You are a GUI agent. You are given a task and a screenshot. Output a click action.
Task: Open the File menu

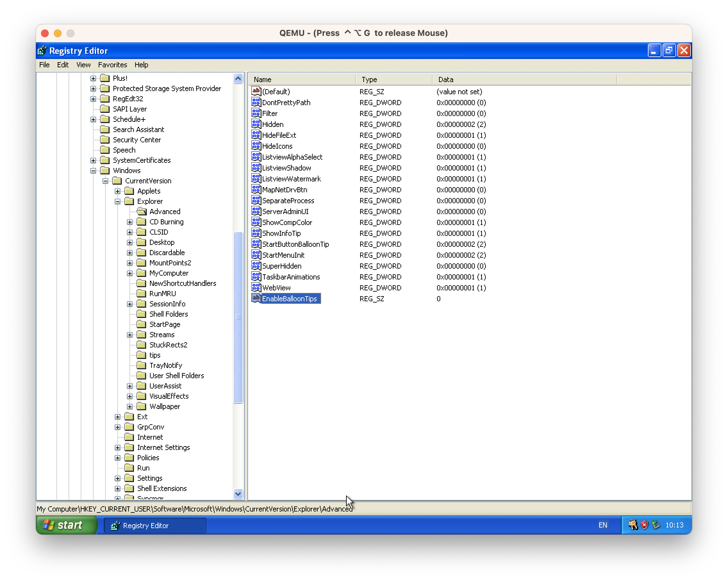click(44, 64)
